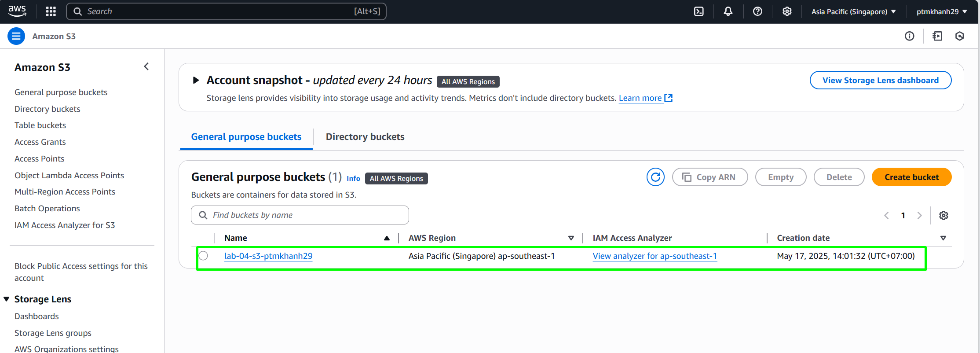The height and width of the screenshot is (353, 980).
Task: Collapse the Amazon S3 sidebar with the chevron
Action: (146, 66)
